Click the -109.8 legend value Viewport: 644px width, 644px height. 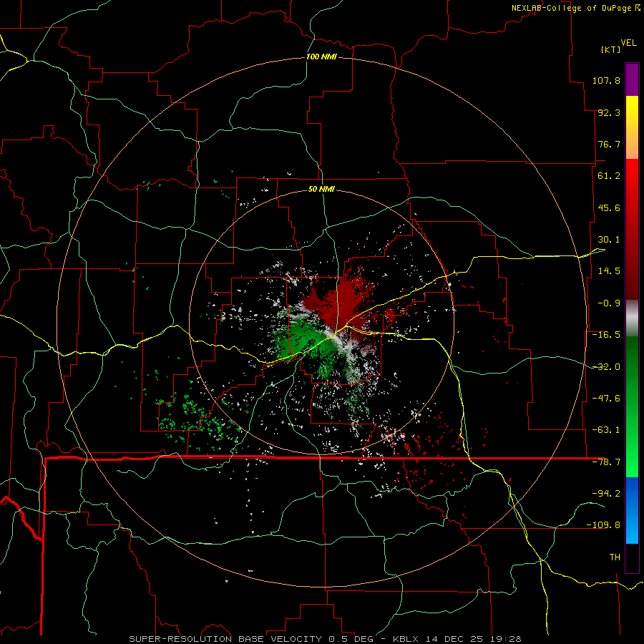click(603, 525)
